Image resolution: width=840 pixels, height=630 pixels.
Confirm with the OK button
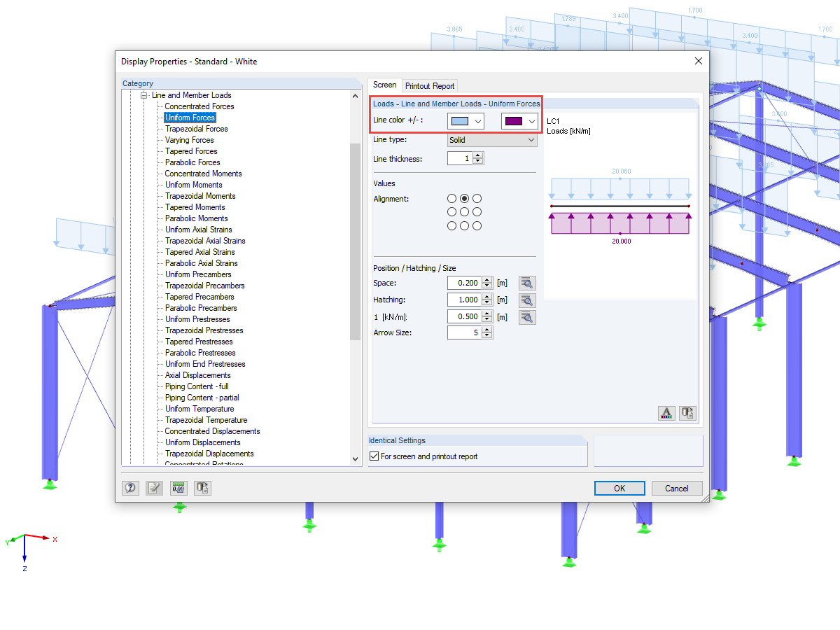tap(619, 488)
